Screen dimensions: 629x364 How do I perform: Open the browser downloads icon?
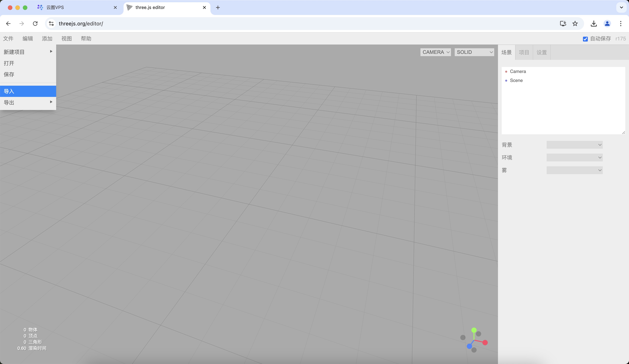[594, 23]
